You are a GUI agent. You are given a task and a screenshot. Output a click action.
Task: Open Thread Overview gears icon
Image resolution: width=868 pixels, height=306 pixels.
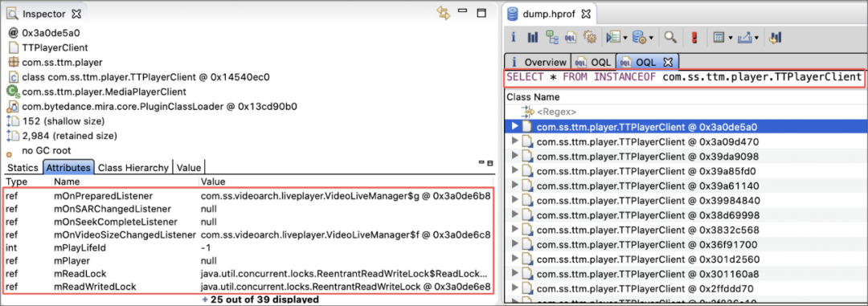[590, 38]
